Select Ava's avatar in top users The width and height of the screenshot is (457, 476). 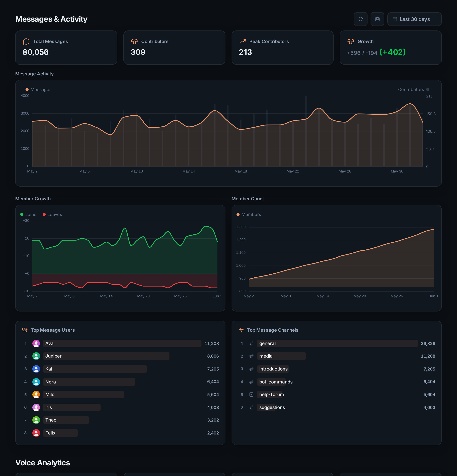[x=36, y=343]
